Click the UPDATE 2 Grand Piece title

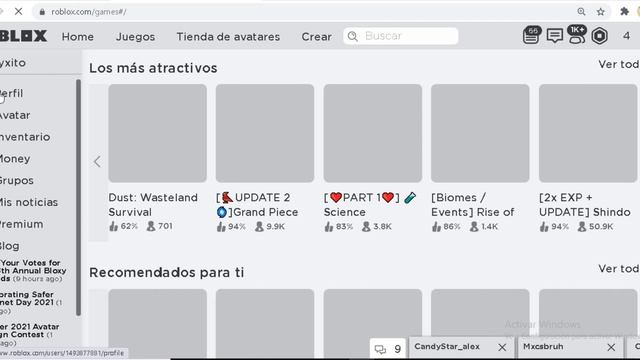(257, 204)
